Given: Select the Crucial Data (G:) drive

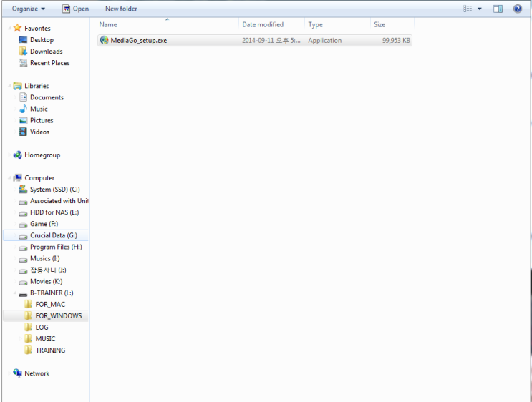Looking at the screenshot, I should tap(54, 235).
